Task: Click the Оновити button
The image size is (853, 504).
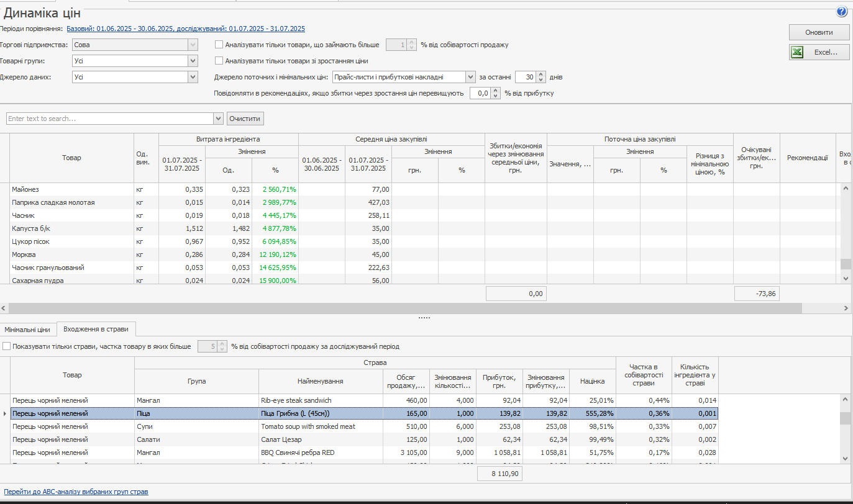Action: click(819, 32)
